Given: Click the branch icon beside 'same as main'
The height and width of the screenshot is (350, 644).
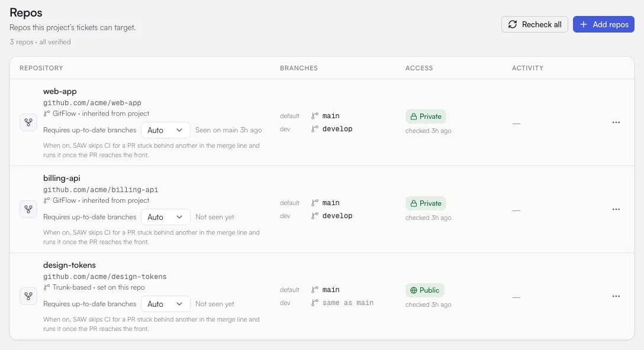Looking at the screenshot, I should click(315, 303).
